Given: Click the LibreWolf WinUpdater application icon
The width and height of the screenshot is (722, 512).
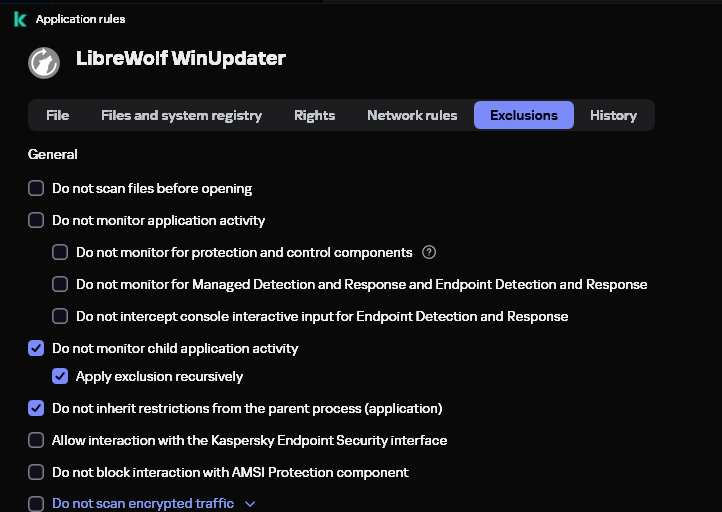Looking at the screenshot, I should [44, 63].
